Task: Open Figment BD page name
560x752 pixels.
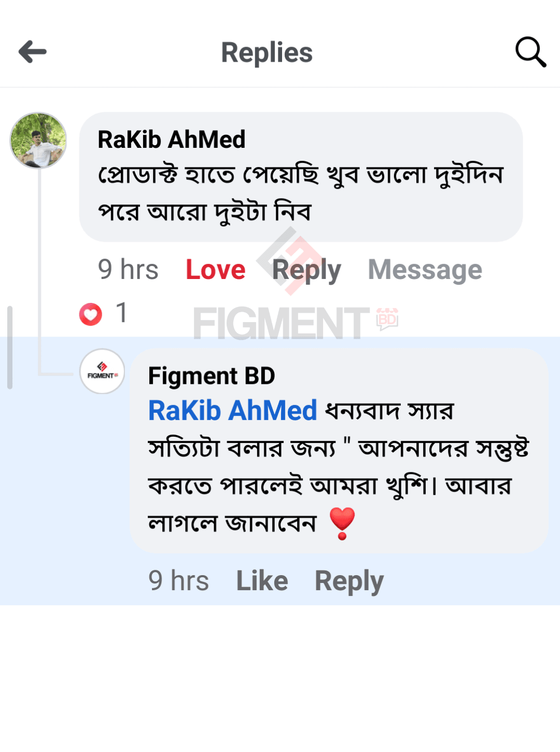Action: [x=212, y=376]
